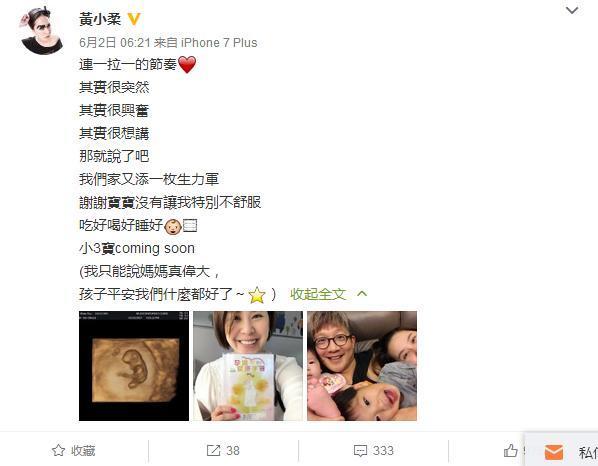Click the 收藏 star icon

(58, 450)
